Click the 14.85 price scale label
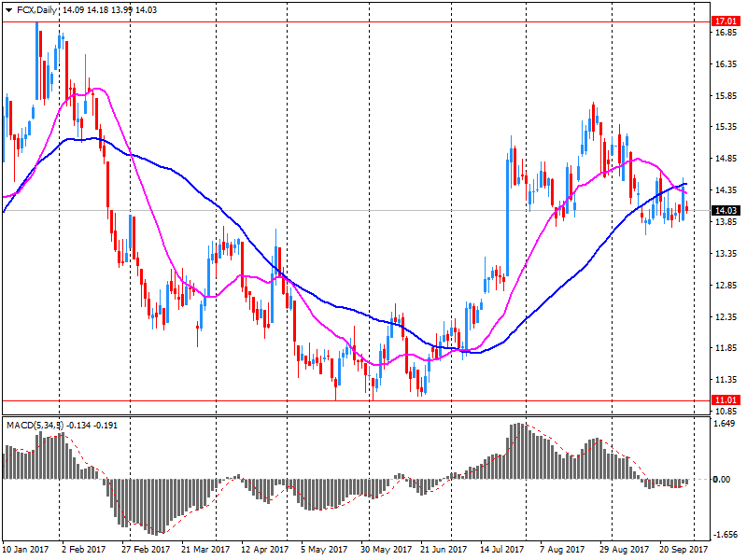The width and height of the screenshot is (747, 560). 726,159
